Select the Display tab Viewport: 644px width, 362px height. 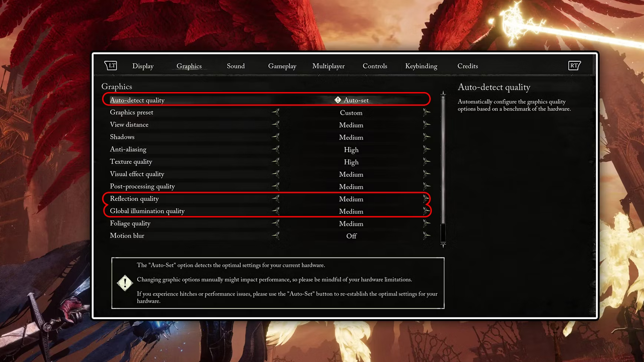click(143, 66)
